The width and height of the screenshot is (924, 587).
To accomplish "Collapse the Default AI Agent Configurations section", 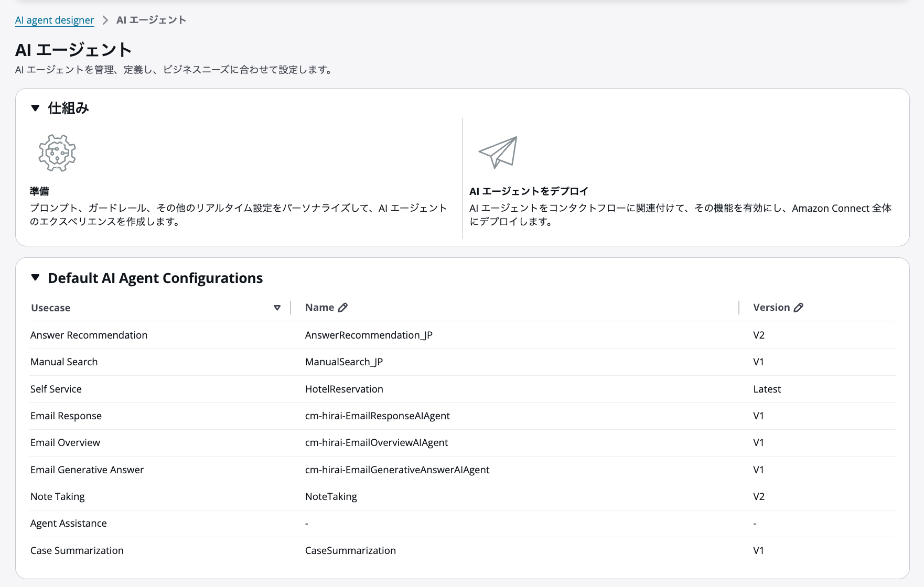I will click(x=35, y=278).
